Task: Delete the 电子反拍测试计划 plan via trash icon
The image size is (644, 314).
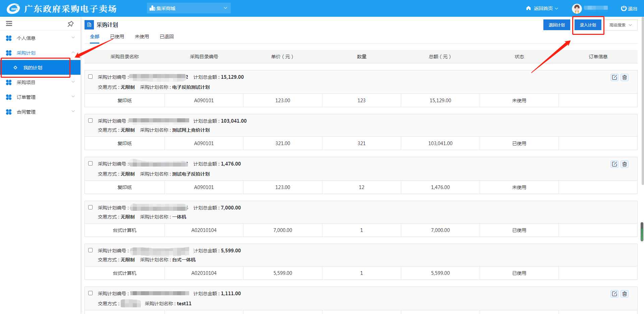Action: point(624,77)
